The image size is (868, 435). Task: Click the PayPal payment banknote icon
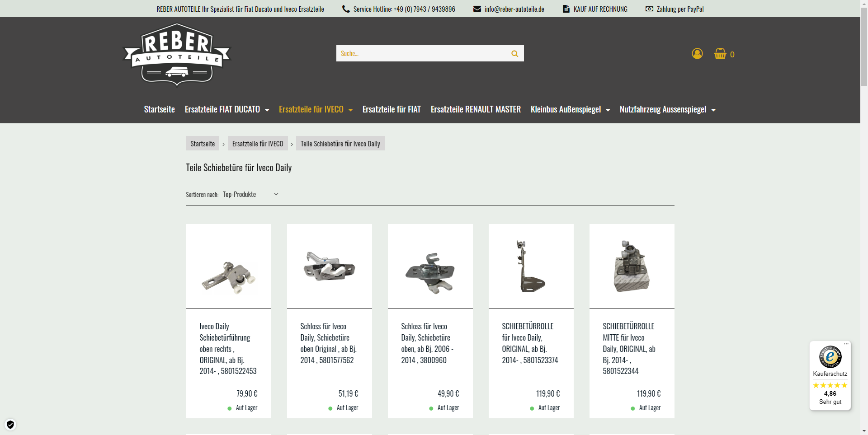649,9
